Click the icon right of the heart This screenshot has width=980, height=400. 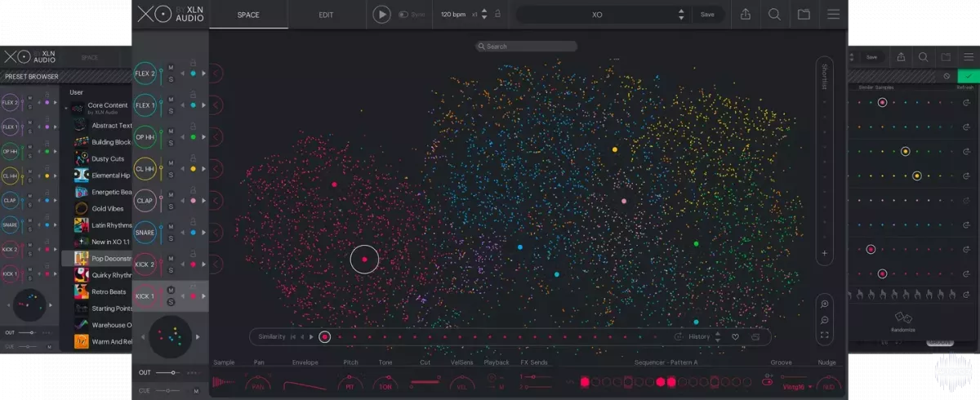pyautogui.click(x=755, y=336)
